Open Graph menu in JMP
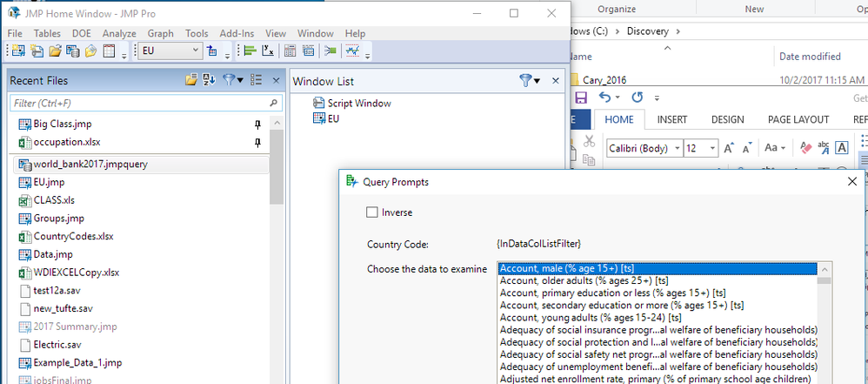Image resolution: width=868 pixels, height=384 pixels. 161,33
